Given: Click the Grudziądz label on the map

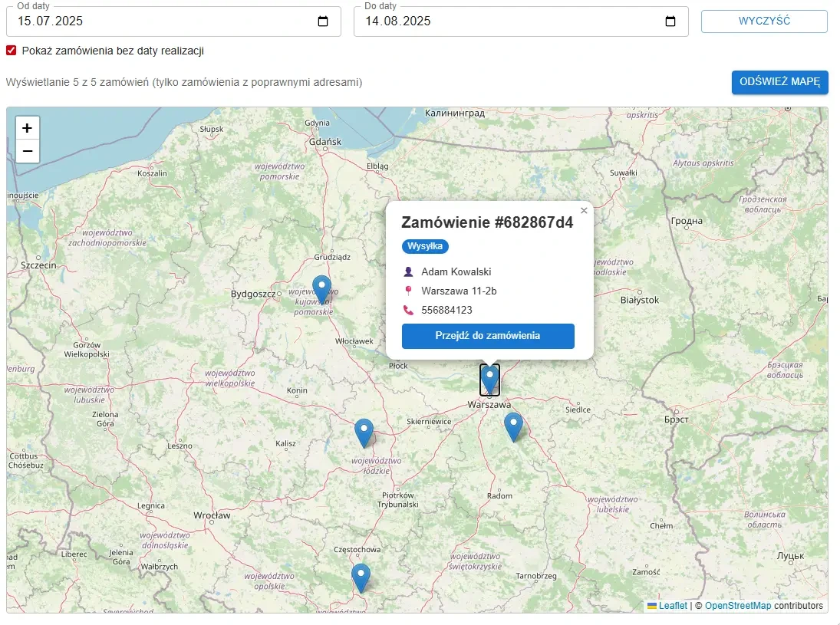Looking at the screenshot, I should [x=332, y=257].
